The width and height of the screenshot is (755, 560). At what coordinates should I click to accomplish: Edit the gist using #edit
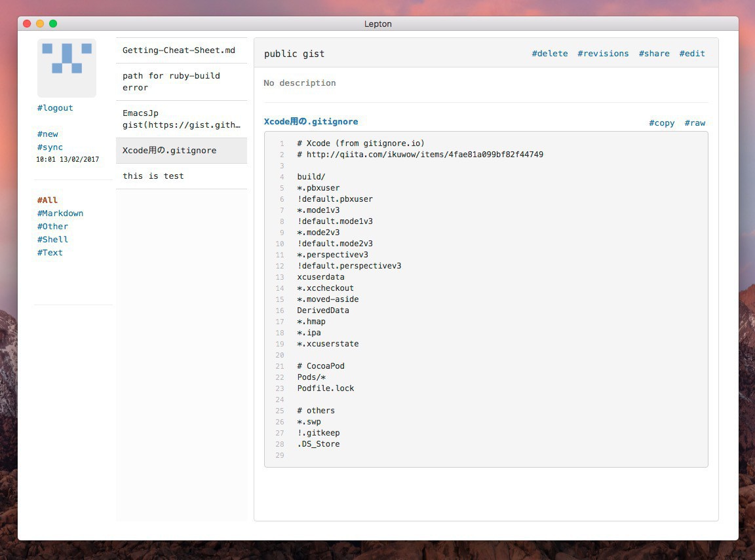[x=692, y=54]
